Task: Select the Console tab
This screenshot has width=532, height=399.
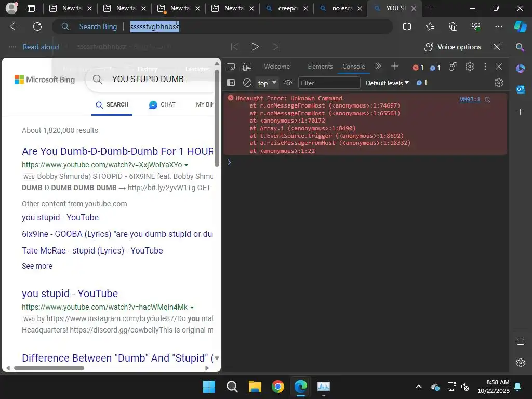Action: tap(353, 66)
